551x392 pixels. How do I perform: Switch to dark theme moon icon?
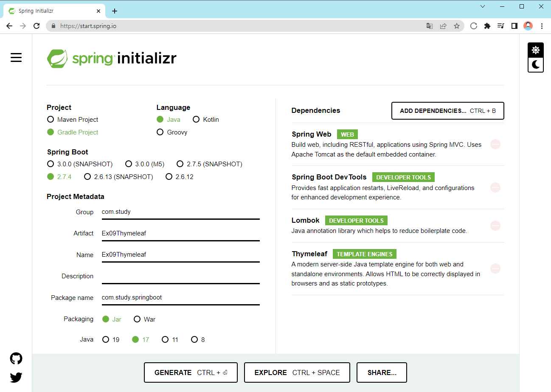536,64
